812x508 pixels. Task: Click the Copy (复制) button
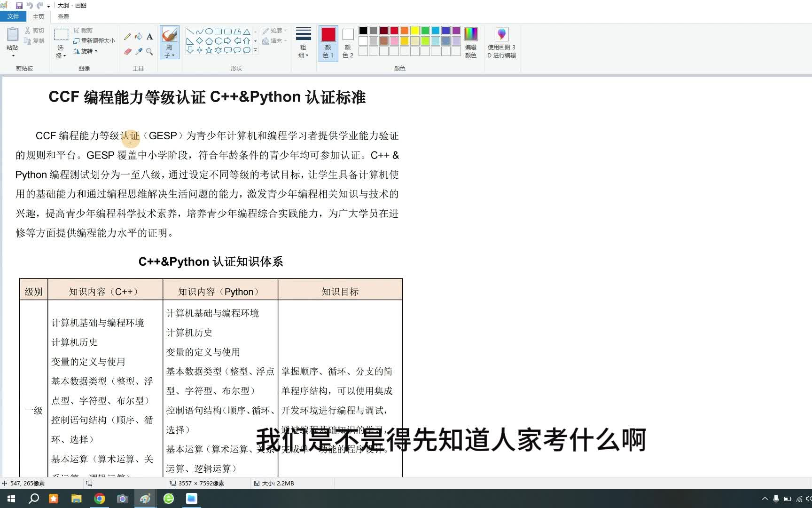point(34,41)
